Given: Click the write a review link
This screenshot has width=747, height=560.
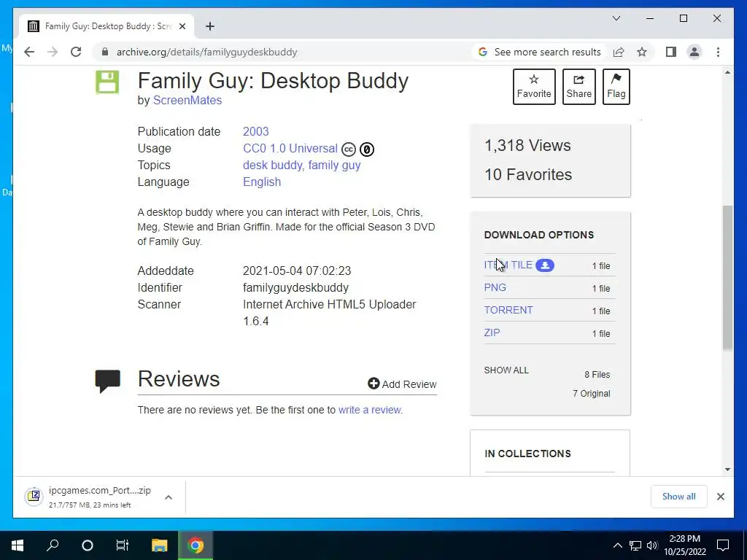Looking at the screenshot, I should 370,410.
